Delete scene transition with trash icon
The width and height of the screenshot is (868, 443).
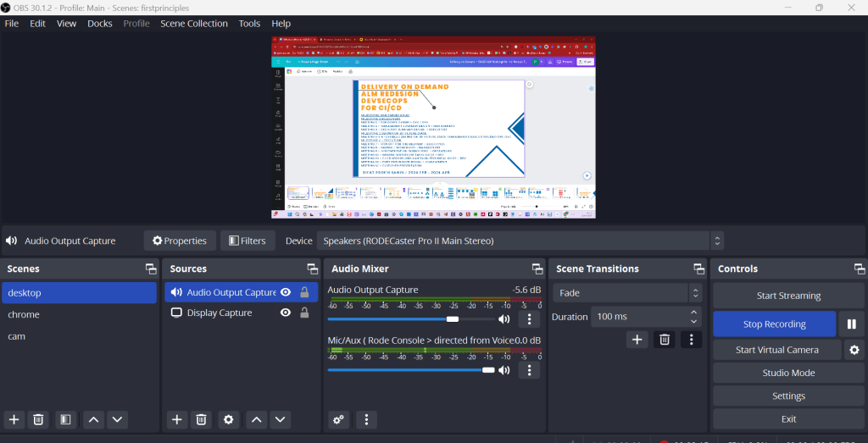coord(665,340)
